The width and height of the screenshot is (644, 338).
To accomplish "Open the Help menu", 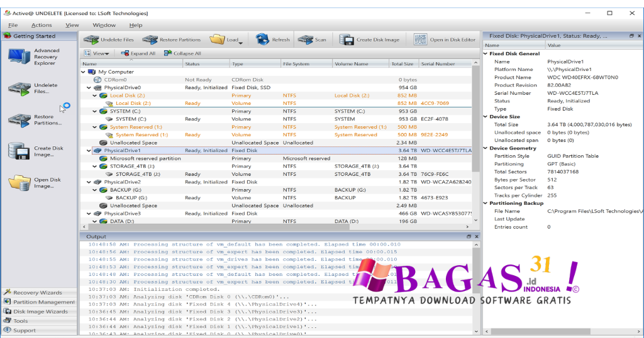I will 136,25.
